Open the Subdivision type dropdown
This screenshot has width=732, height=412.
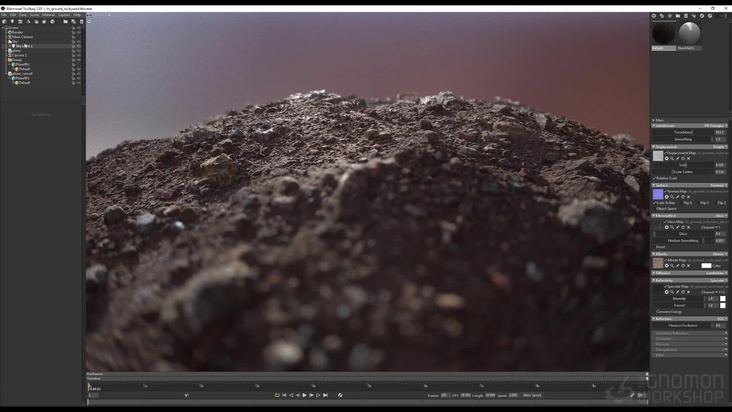(x=716, y=126)
